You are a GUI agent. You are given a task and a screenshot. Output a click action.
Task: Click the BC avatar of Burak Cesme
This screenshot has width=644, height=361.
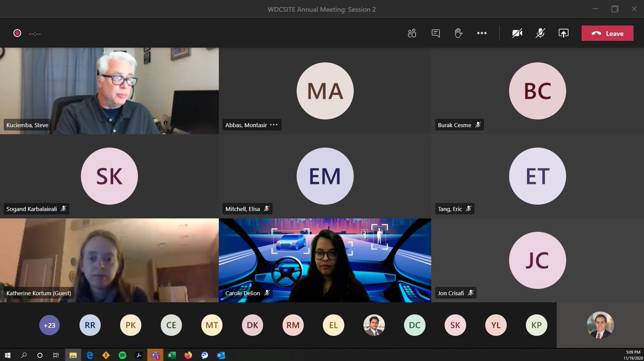click(537, 91)
